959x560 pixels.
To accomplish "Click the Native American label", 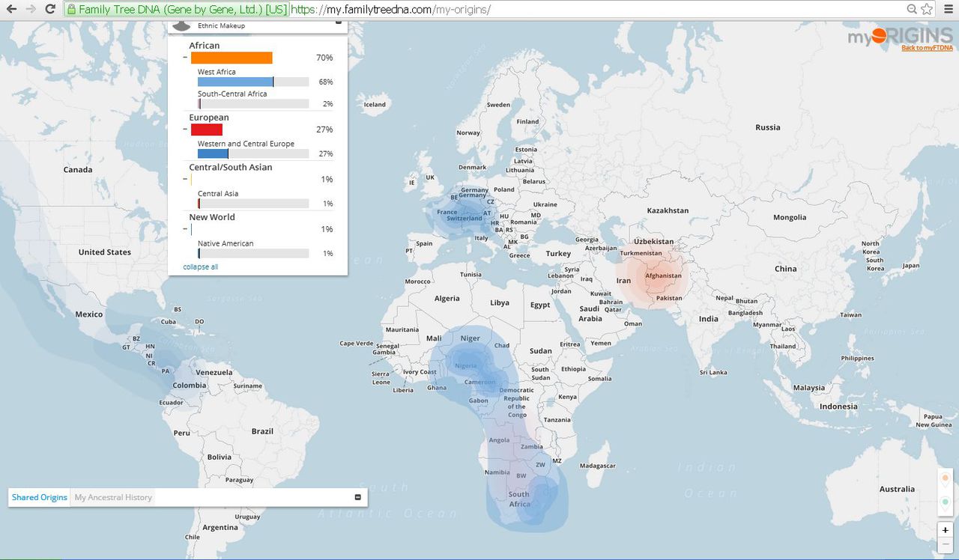I will pyautogui.click(x=226, y=243).
